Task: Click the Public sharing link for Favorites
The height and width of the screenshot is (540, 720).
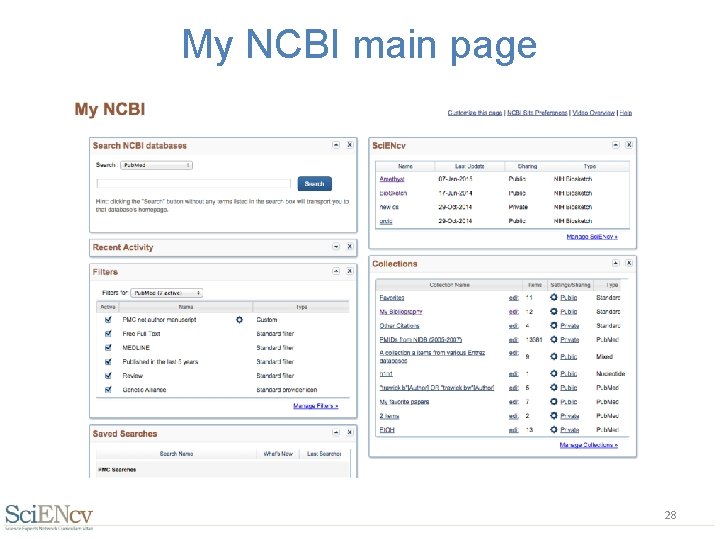Action: pos(569,298)
